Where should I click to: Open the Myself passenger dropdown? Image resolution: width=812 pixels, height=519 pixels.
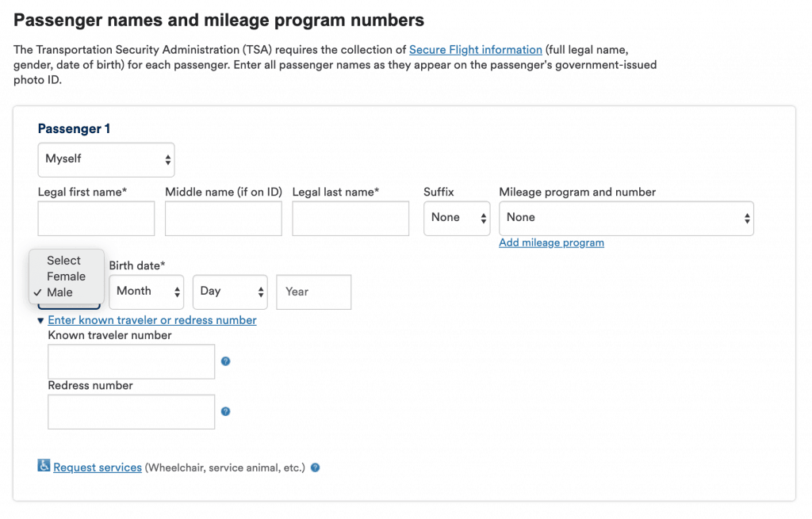click(x=106, y=159)
